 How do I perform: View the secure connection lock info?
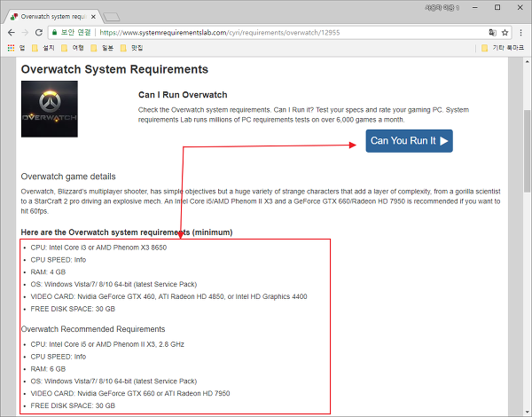tap(54, 32)
